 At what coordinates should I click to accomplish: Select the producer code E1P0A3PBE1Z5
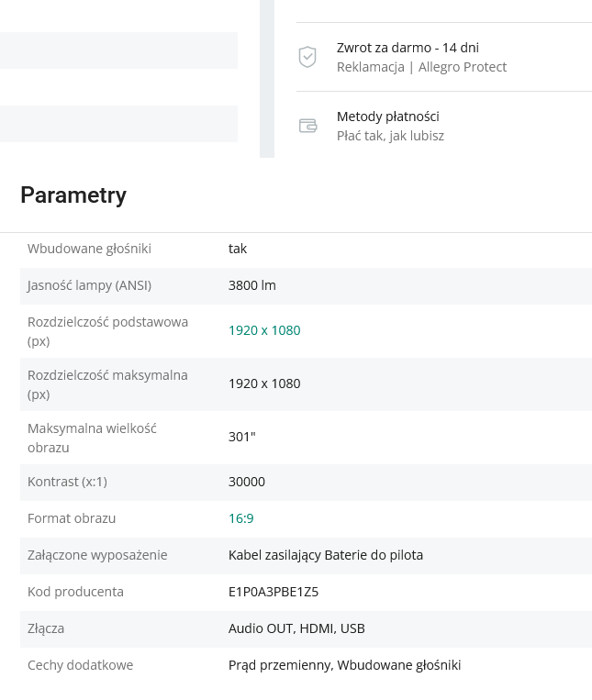[274, 592]
